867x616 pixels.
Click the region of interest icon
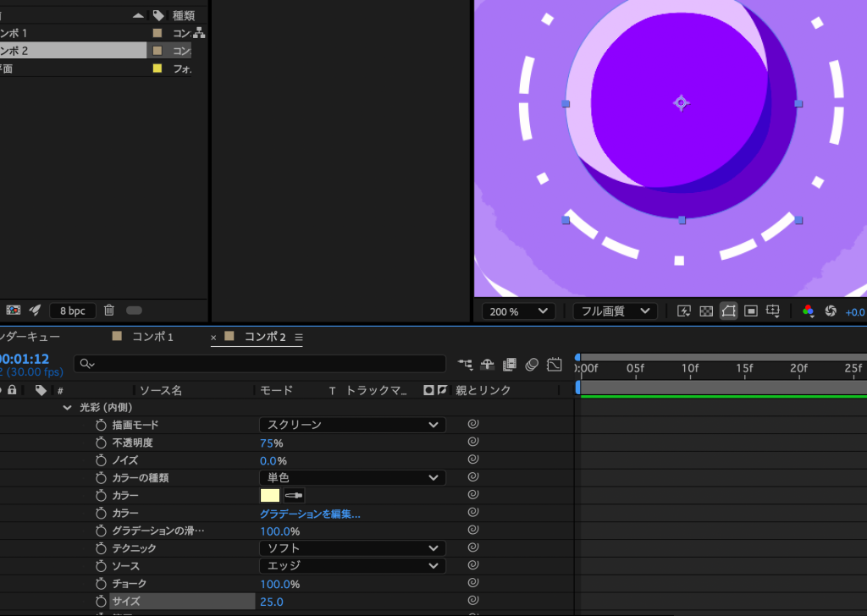point(750,311)
